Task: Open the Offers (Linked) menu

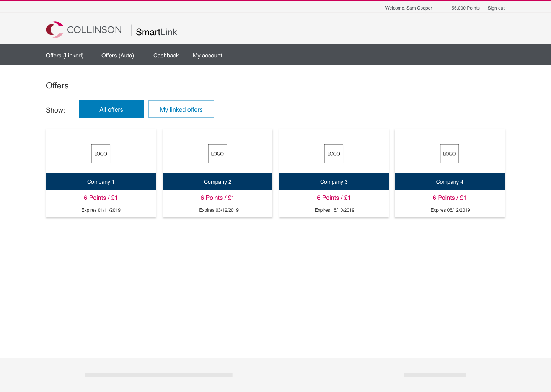Action: tap(65, 56)
